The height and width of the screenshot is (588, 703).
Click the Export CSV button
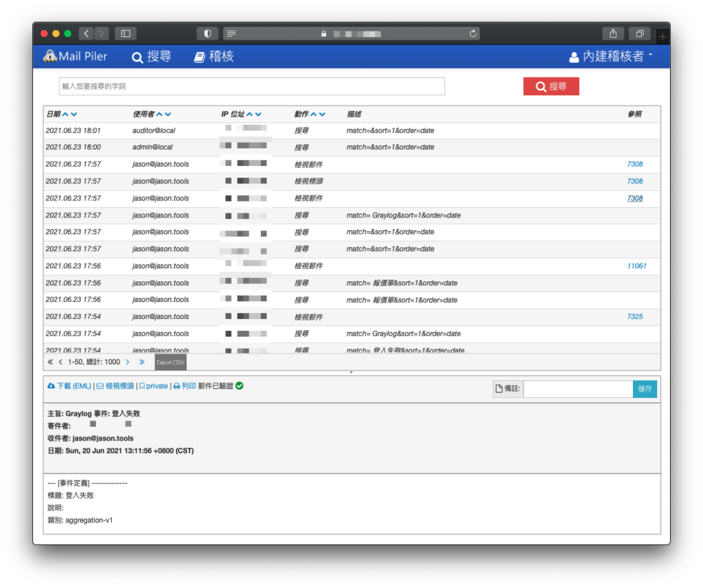(170, 362)
